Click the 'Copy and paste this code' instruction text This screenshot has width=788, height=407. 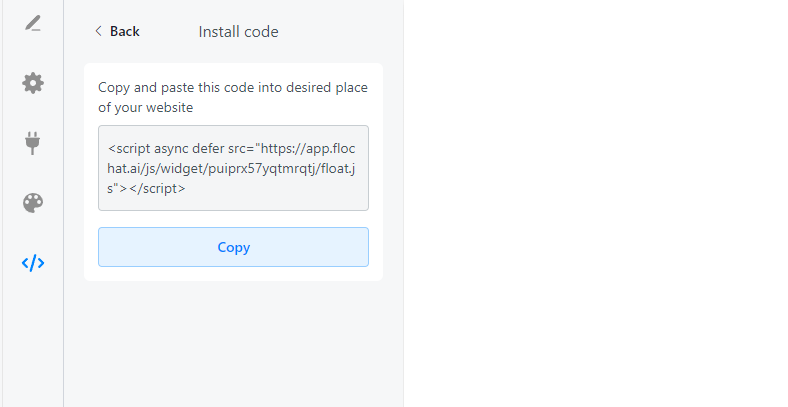(x=233, y=87)
